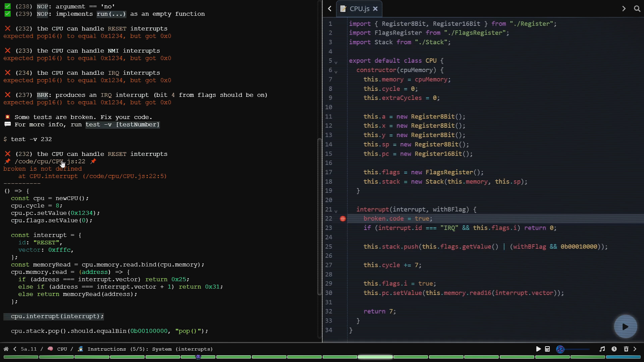Click the brain icon next to CPU breadcrumb

(50, 349)
